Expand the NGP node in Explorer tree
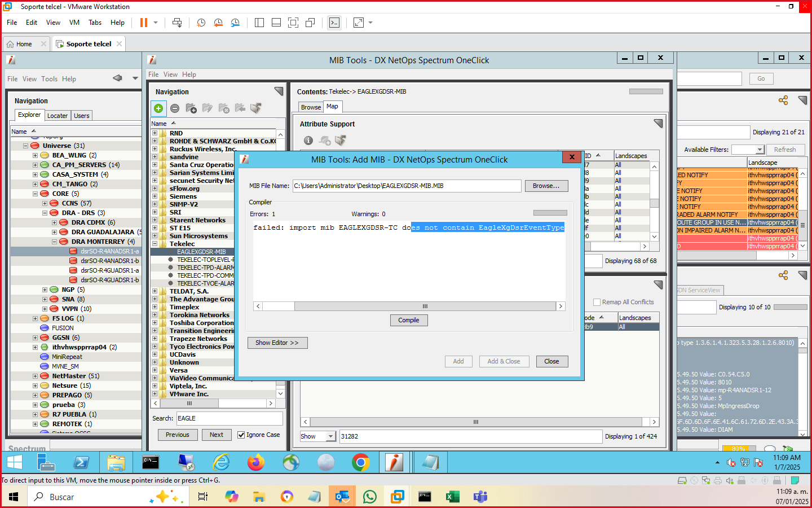 pyautogui.click(x=45, y=290)
